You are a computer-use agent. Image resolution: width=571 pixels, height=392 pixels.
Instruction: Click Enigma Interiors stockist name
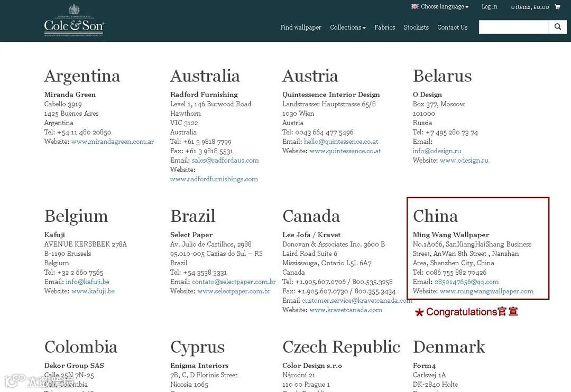pyautogui.click(x=199, y=366)
